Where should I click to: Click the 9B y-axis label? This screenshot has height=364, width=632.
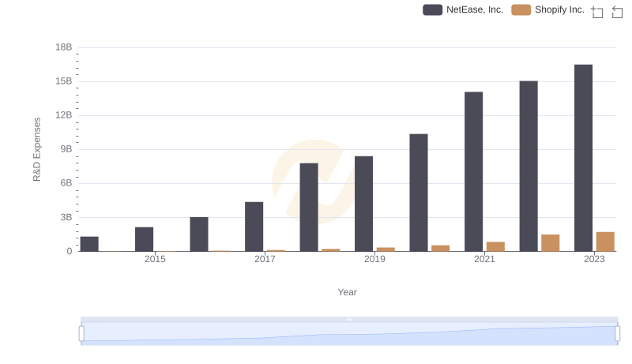pyautogui.click(x=66, y=149)
